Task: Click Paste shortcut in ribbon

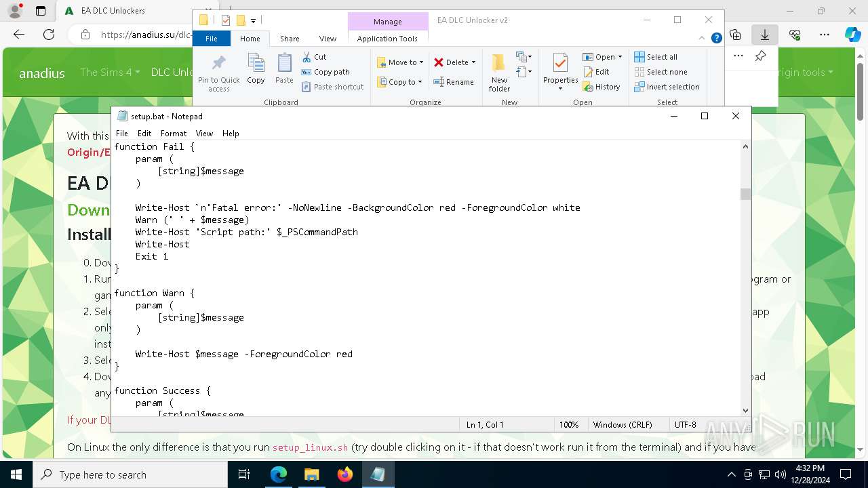Action: tap(332, 87)
